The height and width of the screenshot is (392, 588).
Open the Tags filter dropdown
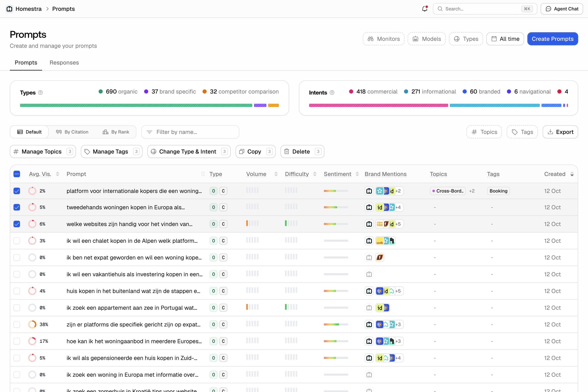tap(522, 132)
